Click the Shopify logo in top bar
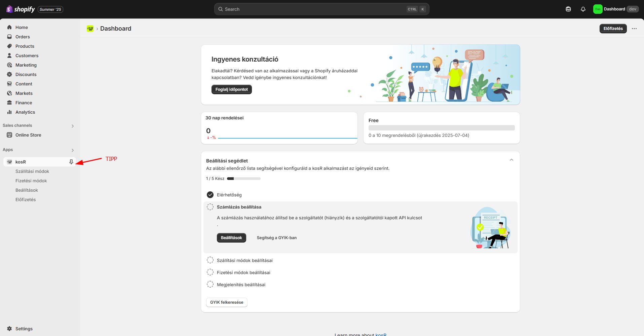The width and height of the screenshot is (644, 336). [21, 9]
